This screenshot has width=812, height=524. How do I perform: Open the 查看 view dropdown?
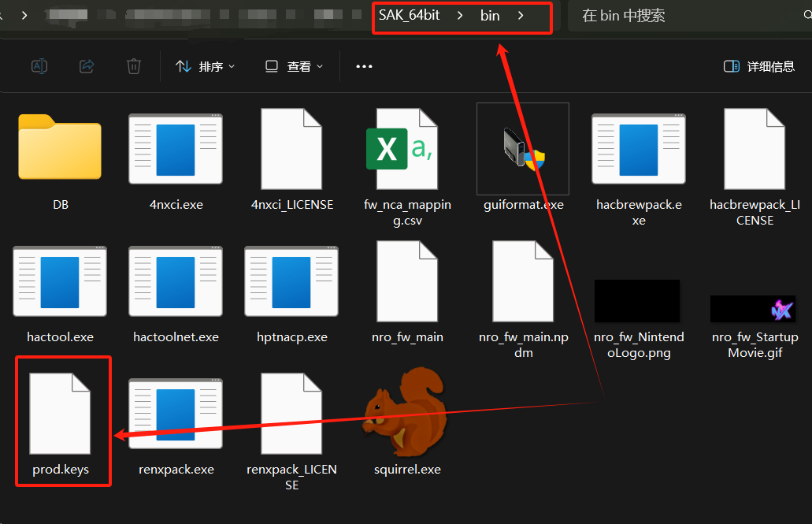(294, 67)
